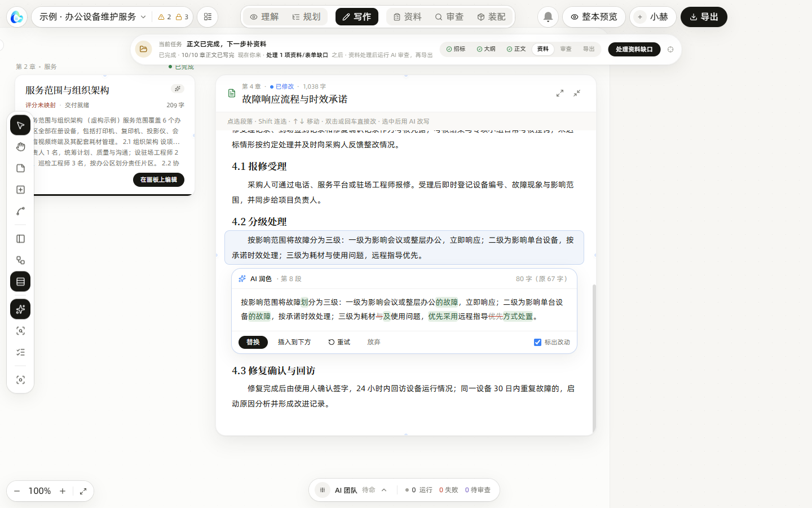The width and height of the screenshot is (812, 508).
Task: Click the 在画板上编辑 button
Action: tap(158, 179)
